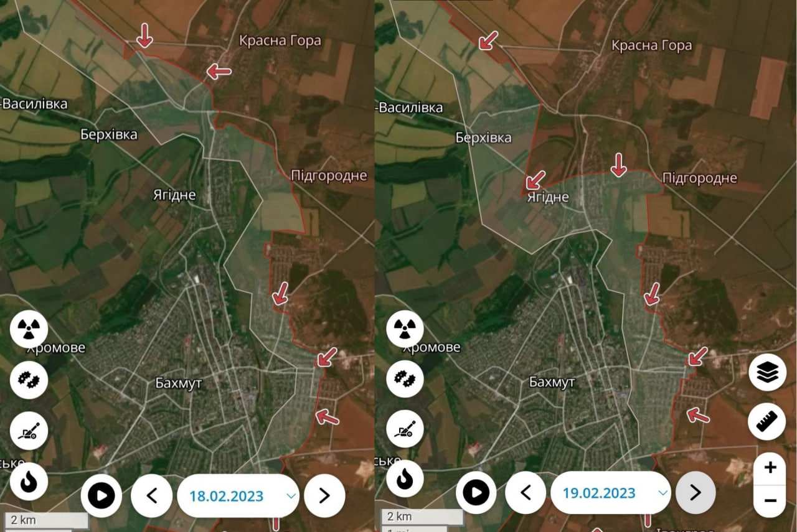Toggle fire layer icon on left map

pyautogui.click(x=29, y=481)
